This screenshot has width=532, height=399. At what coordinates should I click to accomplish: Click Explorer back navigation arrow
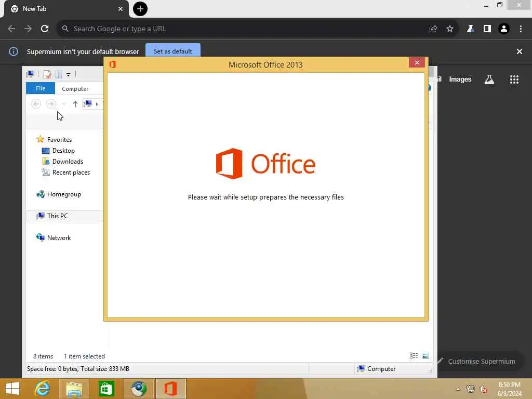(36, 104)
